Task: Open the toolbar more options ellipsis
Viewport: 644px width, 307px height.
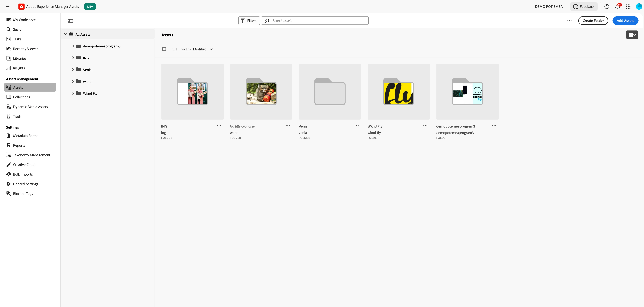Action: pyautogui.click(x=570, y=21)
